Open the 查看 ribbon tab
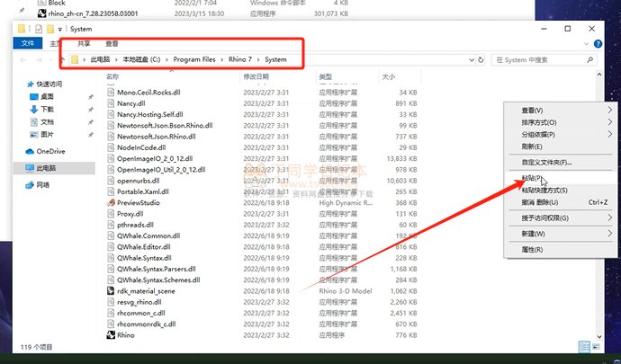 click(112, 42)
